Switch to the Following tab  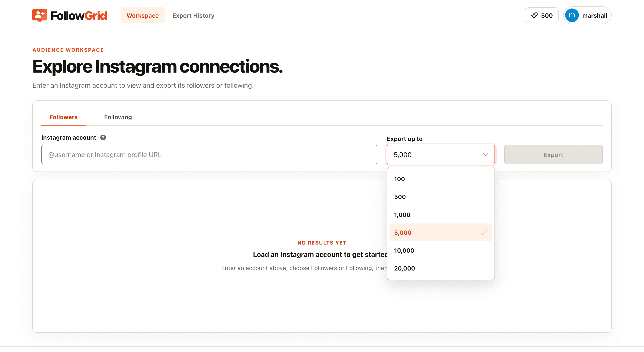pyautogui.click(x=118, y=117)
